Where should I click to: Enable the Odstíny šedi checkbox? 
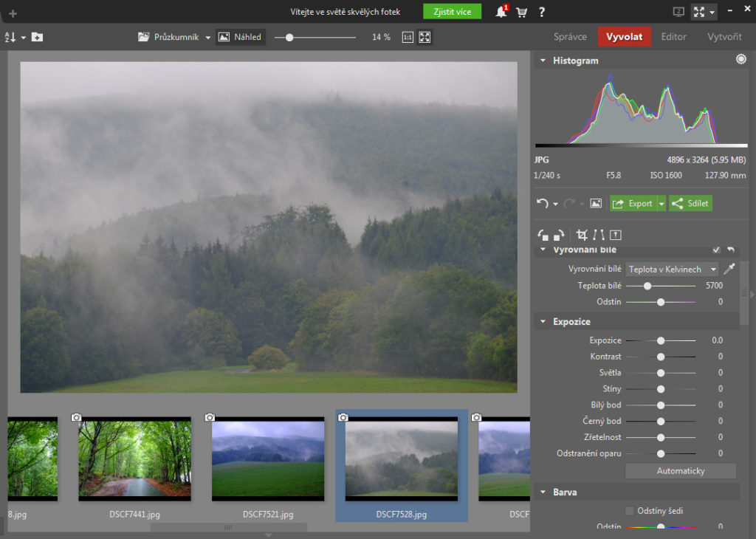(x=630, y=510)
